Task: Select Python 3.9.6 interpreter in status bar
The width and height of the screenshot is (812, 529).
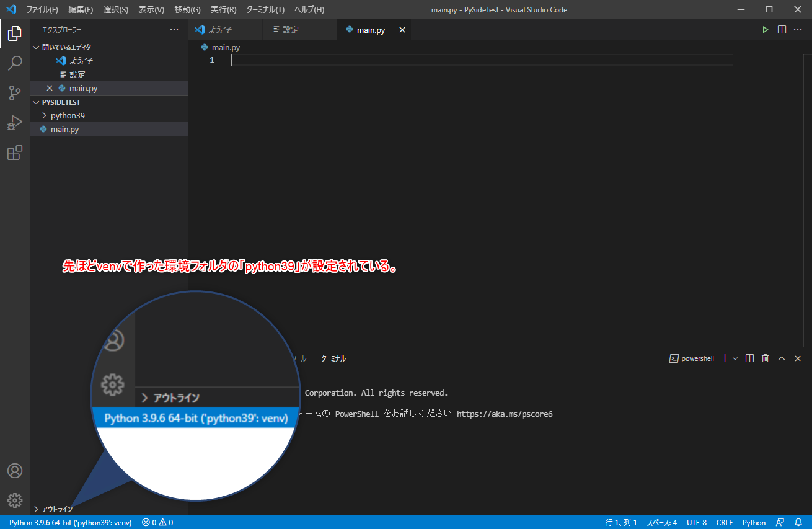Action: tap(70, 522)
